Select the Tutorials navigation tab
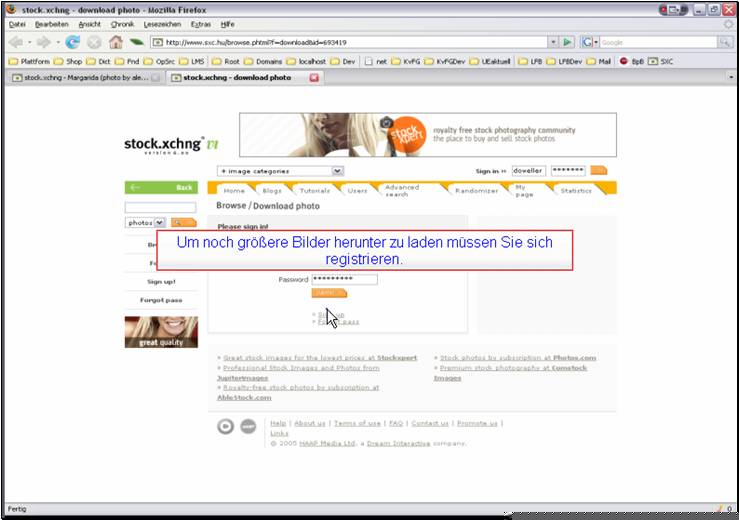This screenshot has height=520, width=739. pyautogui.click(x=314, y=190)
